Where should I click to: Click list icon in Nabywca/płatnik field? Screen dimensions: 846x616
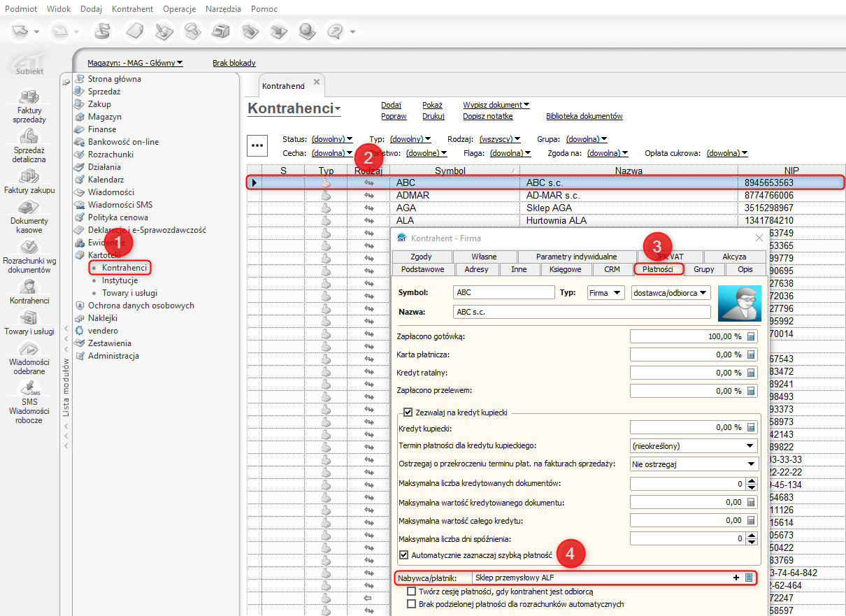click(749, 578)
